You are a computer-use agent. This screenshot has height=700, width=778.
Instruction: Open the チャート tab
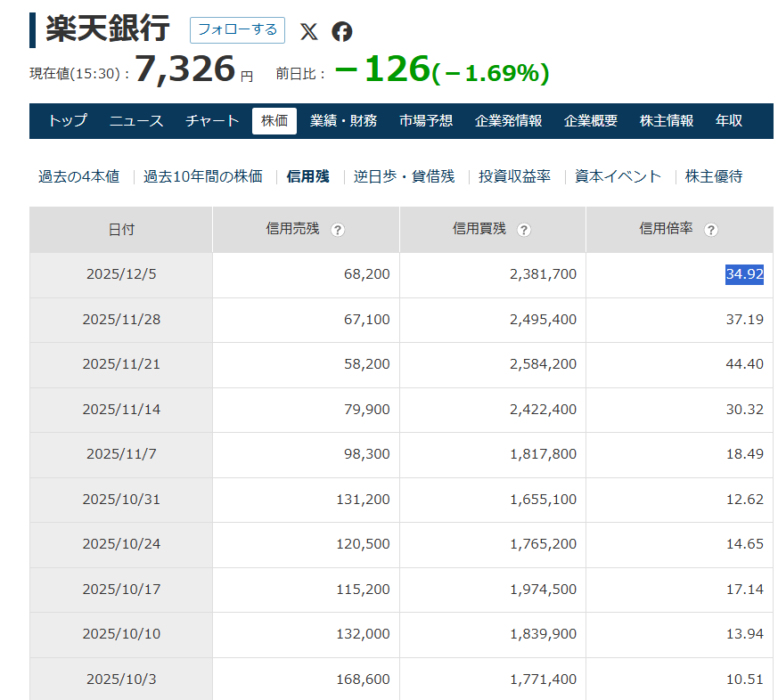(x=212, y=121)
